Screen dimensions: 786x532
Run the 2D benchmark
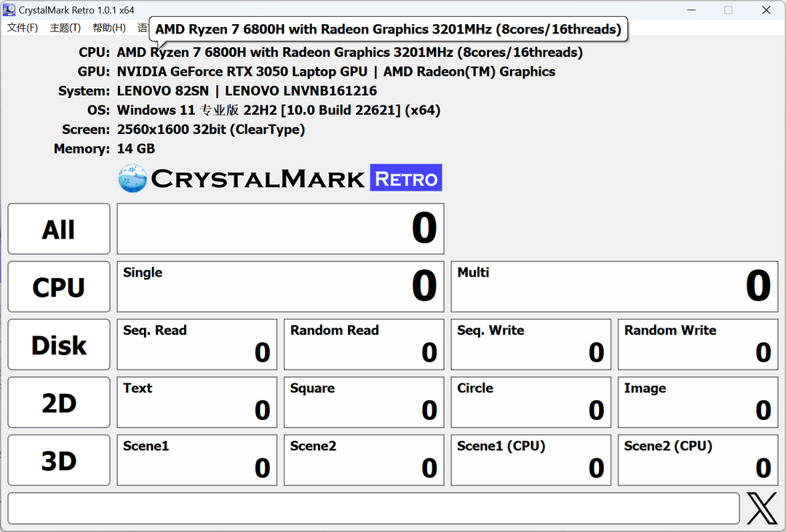(58, 402)
